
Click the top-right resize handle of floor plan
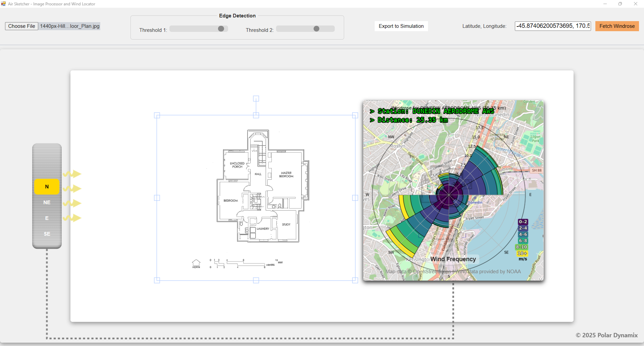point(355,115)
